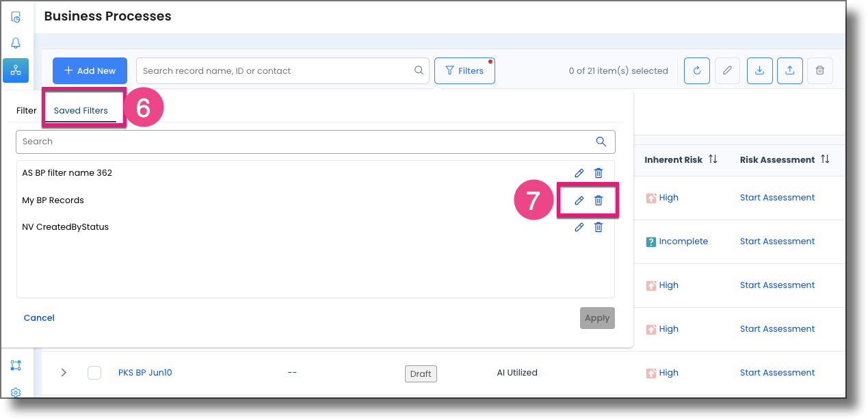Click the toolbar delete trash icon

point(820,70)
